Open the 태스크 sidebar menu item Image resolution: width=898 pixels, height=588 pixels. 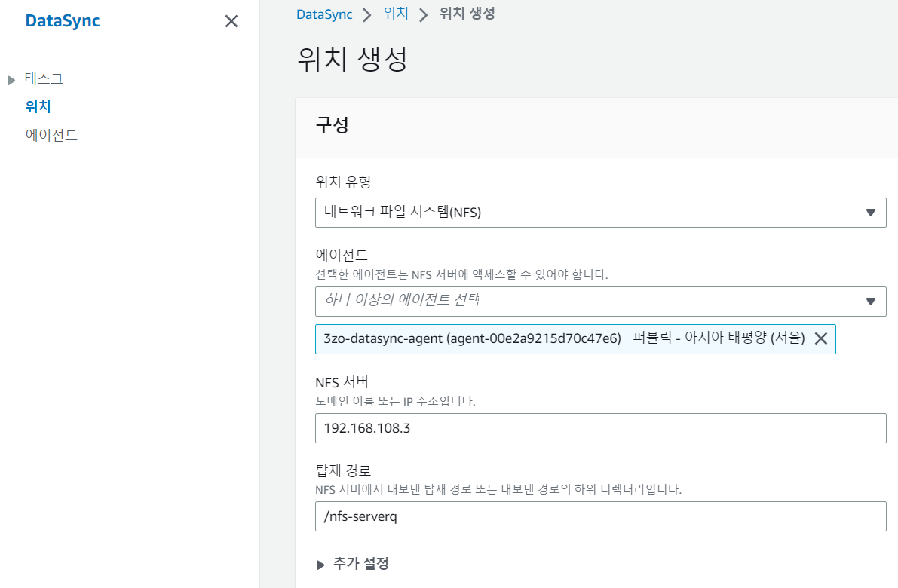click(44, 79)
